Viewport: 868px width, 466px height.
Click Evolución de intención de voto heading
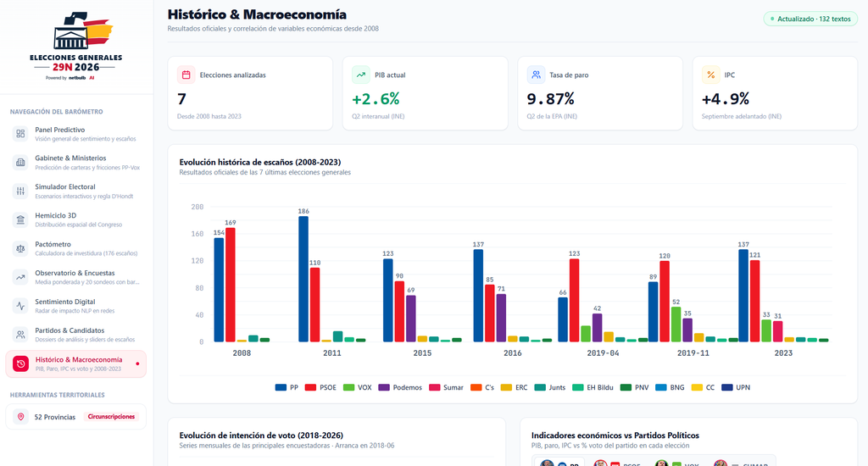(261, 435)
